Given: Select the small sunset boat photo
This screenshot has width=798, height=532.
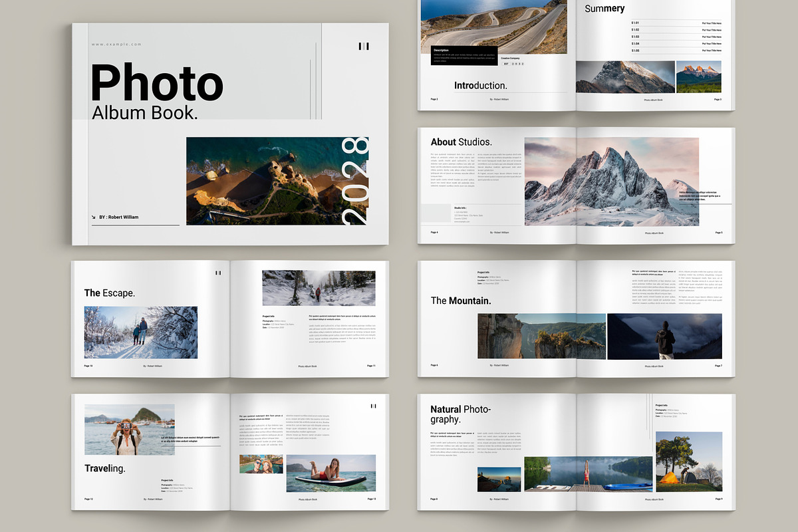Looking at the screenshot, I should coord(499,479).
